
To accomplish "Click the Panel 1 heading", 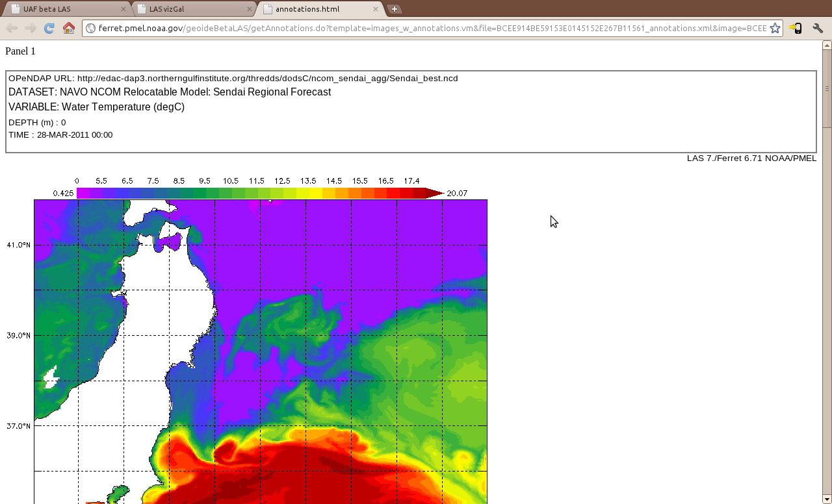I will (20, 51).
